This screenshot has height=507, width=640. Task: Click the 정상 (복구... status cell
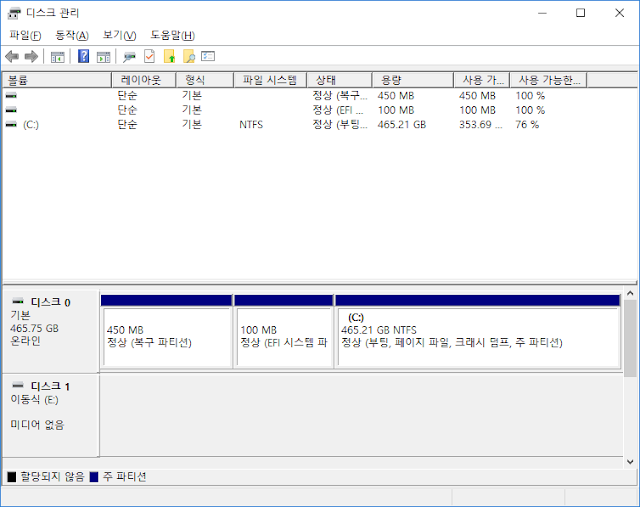(x=340, y=96)
